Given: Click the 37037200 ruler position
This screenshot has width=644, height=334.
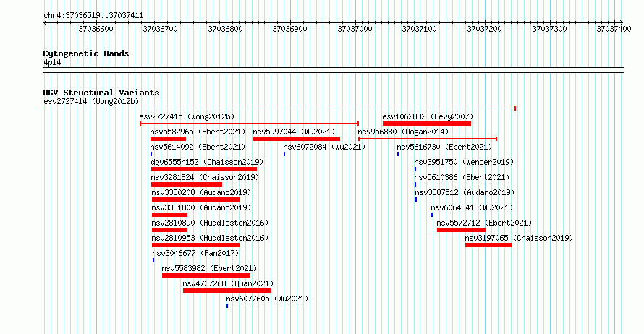Looking at the screenshot, I should point(484,29).
